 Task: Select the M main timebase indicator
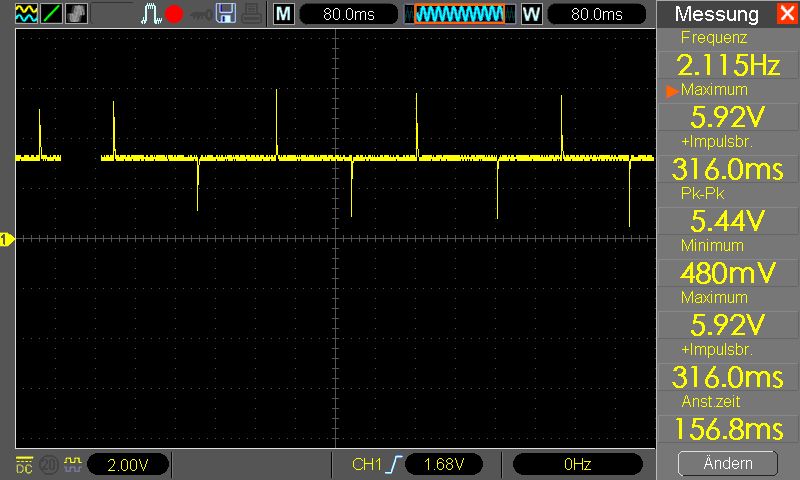(284, 14)
